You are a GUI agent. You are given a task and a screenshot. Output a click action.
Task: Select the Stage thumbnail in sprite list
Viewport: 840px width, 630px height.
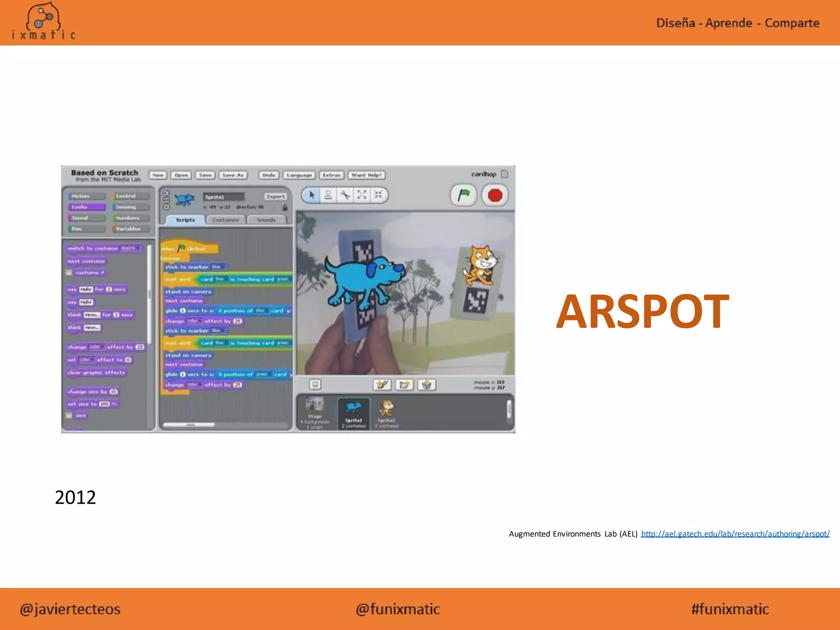(x=315, y=413)
